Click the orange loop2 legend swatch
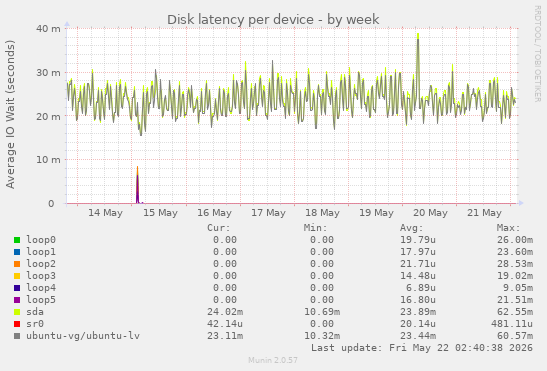 [17, 264]
